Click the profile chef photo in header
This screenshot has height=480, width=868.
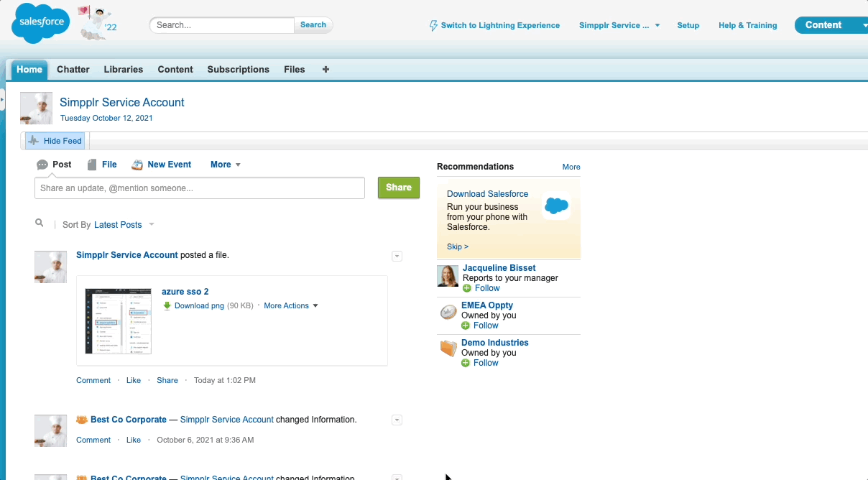[x=36, y=109]
